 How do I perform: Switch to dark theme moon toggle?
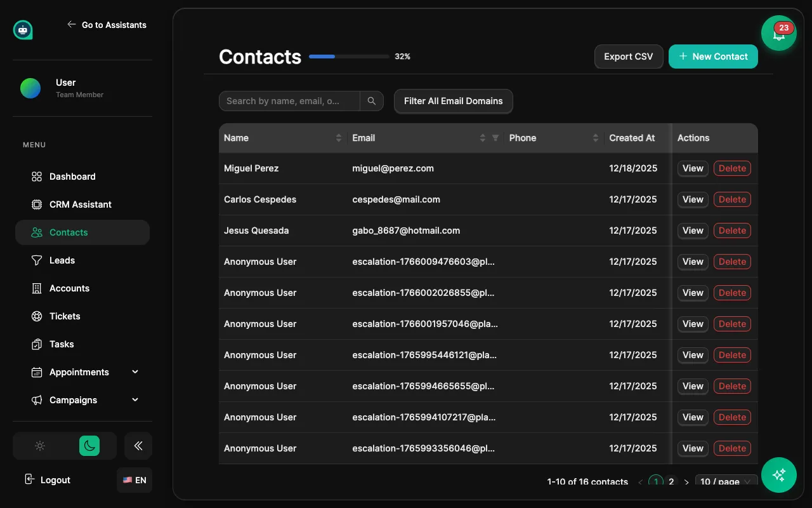point(89,446)
